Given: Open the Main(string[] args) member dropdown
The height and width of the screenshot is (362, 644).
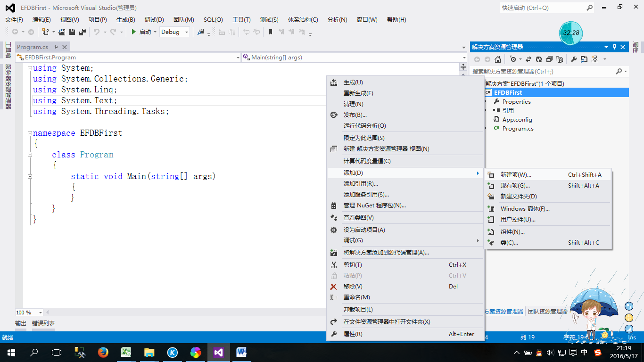Looking at the screenshot, I should coord(464,58).
